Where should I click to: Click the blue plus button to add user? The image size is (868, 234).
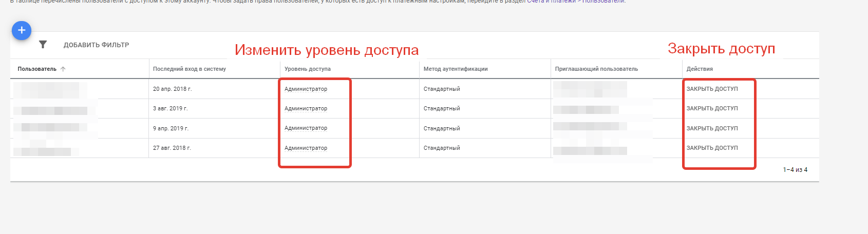point(22,31)
